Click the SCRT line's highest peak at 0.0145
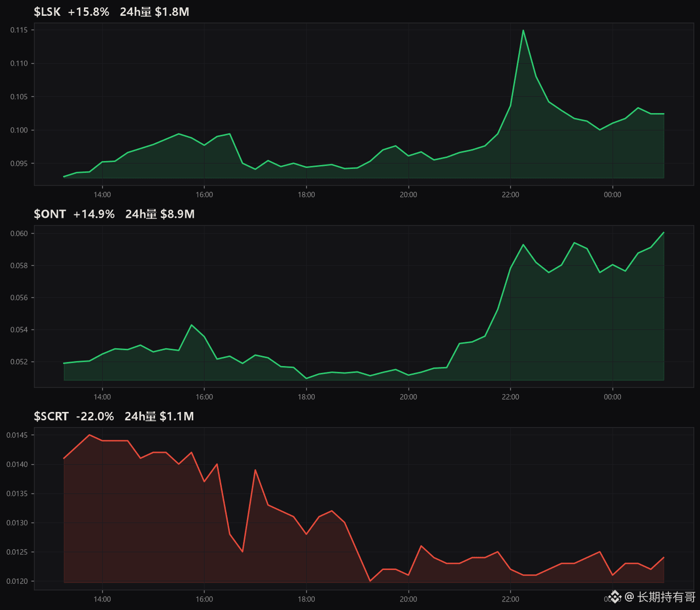The width and height of the screenshot is (700, 610). click(x=89, y=435)
